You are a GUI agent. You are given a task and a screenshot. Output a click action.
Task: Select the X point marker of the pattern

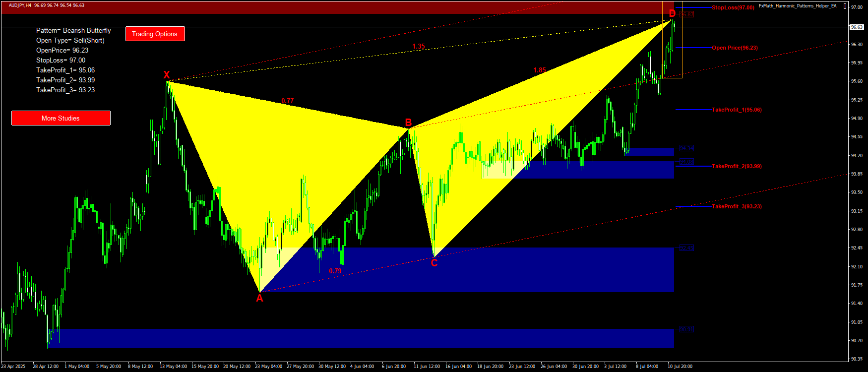167,75
